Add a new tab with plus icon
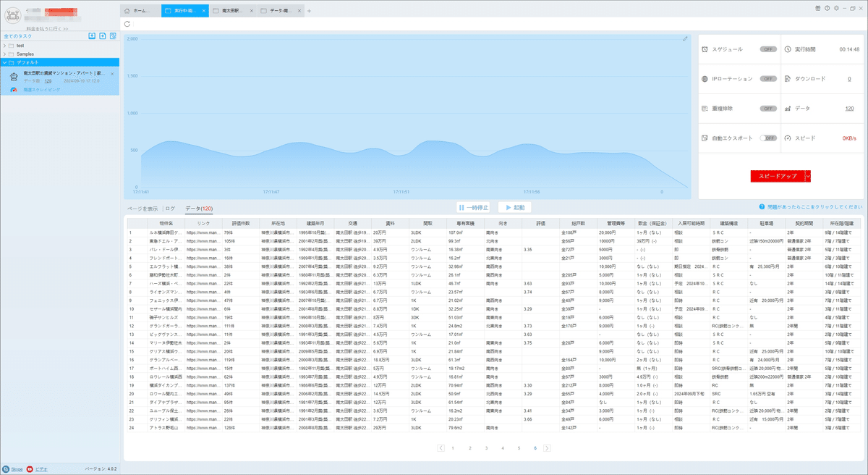This screenshot has height=475, width=868. pos(309,11)
